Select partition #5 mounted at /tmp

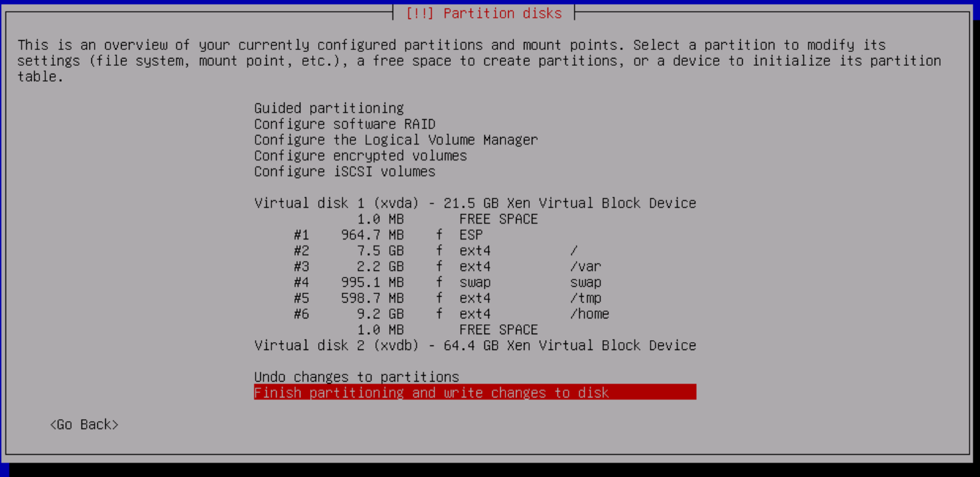click(x=447, y=298)
